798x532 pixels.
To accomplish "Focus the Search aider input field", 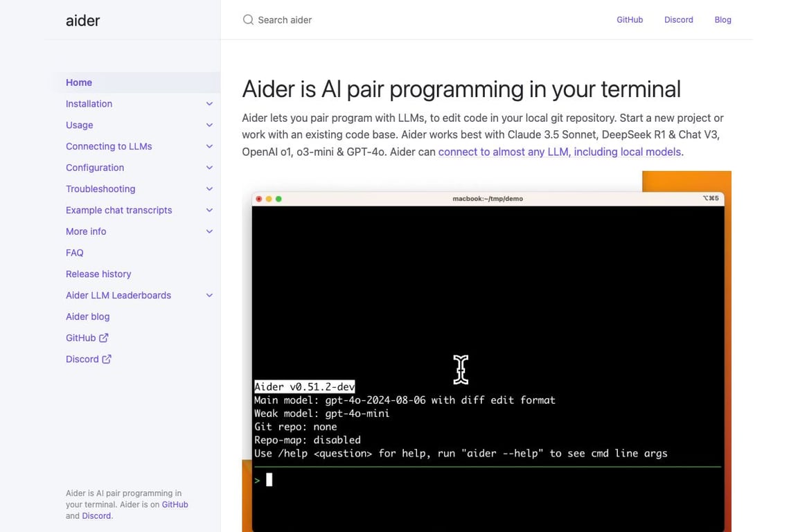I will coord(285,20).
